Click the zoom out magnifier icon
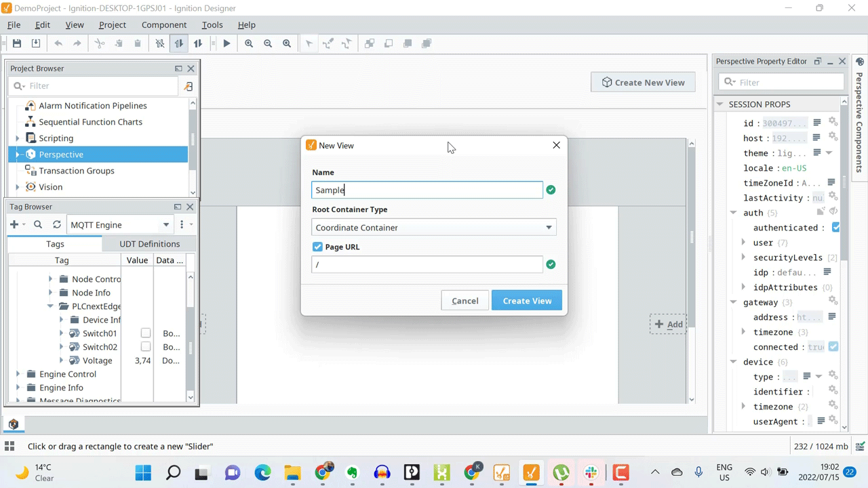Image resolution: width=868 pixels, height=488 pixels. [268, 43]
